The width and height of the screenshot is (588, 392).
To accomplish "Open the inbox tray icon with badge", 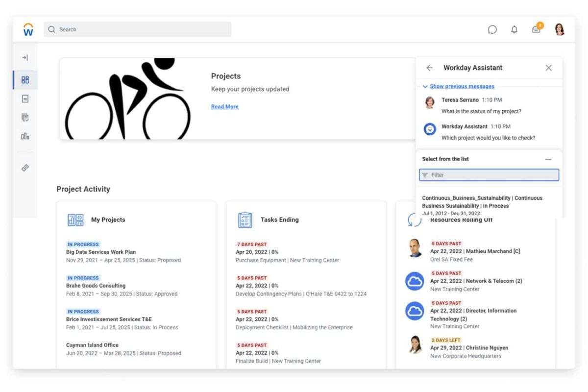I will [x=536, y=29].
